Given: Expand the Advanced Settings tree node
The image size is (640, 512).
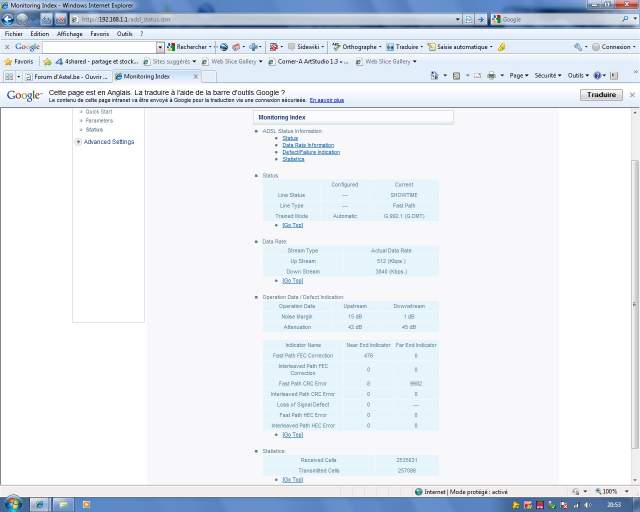Looking at the screenshot, I should [x=78, y=142].
